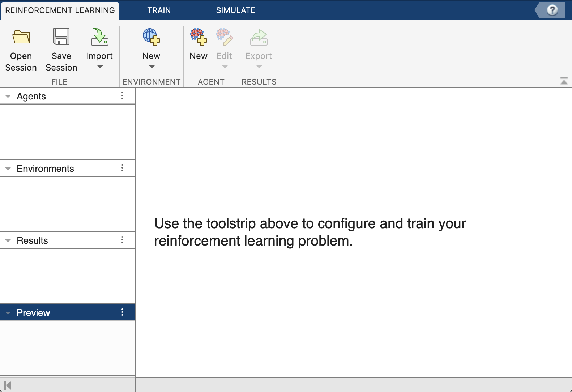Collapse the toolstrip using the arrow icon
Viewport: 572px width, 392px height.
click(x=564, y=81)
